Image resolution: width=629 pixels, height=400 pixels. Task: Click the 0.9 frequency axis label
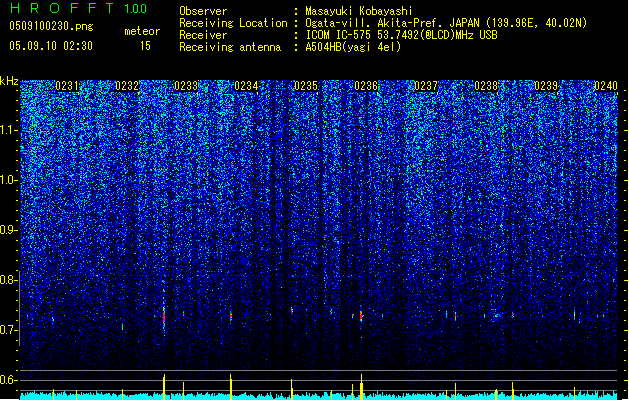tap(8, 230)
